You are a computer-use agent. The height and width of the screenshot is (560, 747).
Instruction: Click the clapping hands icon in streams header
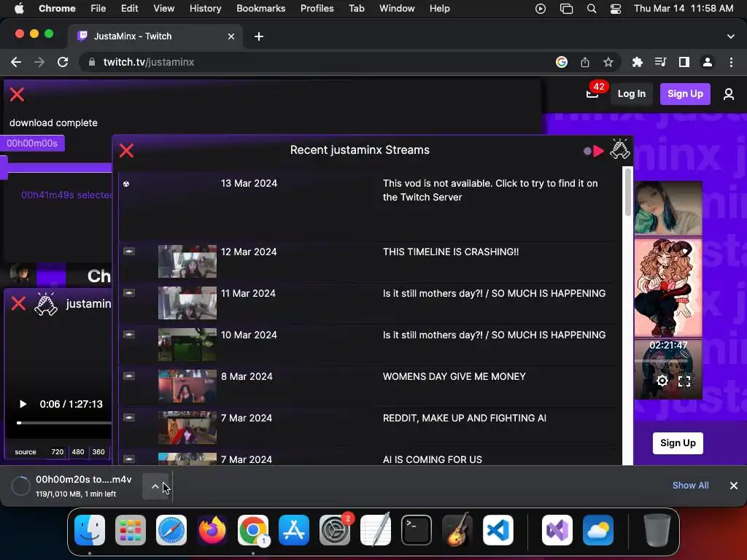pos(620,149)
